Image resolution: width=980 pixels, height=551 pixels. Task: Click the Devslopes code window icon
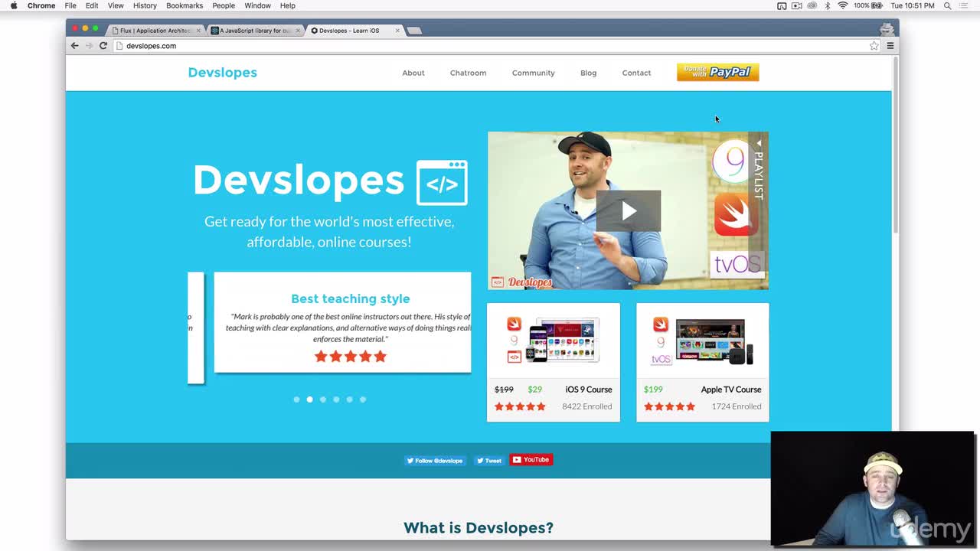coord(442,182)
